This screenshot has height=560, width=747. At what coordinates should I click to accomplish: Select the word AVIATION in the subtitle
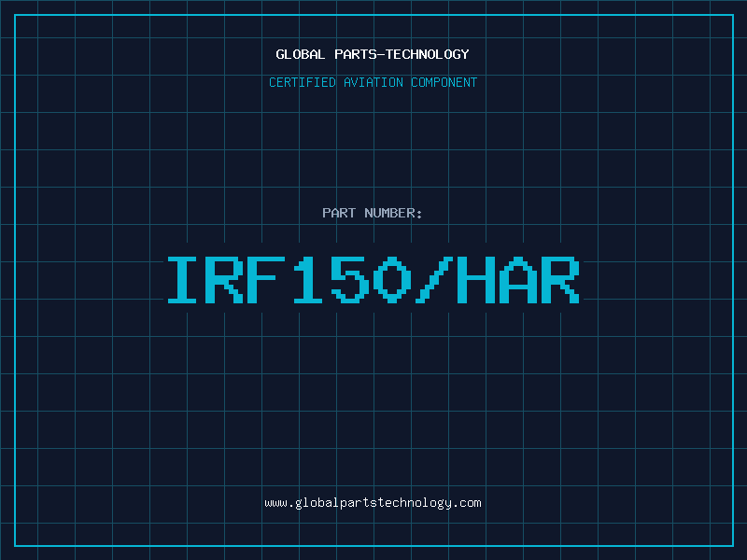(x=373, y=82)
